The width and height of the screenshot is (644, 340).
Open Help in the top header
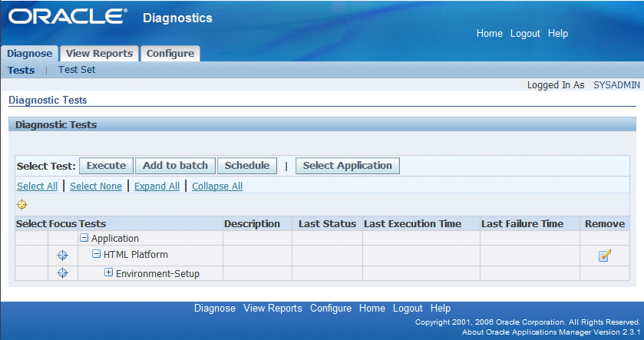(558, 34)
